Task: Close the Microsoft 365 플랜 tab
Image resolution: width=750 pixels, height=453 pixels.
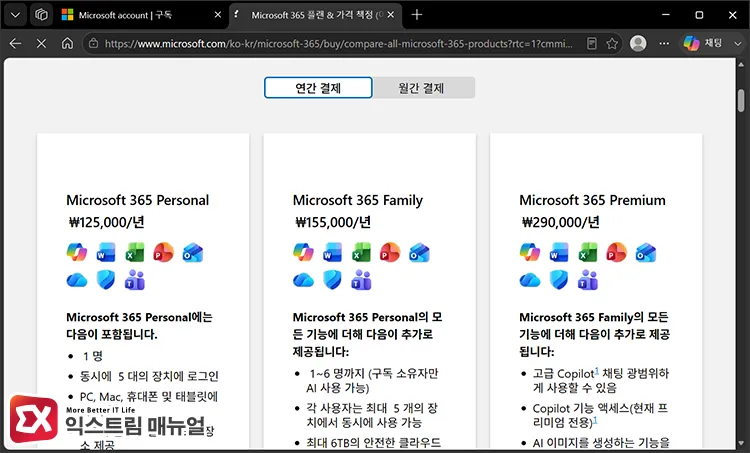Action: click(391, 15)
